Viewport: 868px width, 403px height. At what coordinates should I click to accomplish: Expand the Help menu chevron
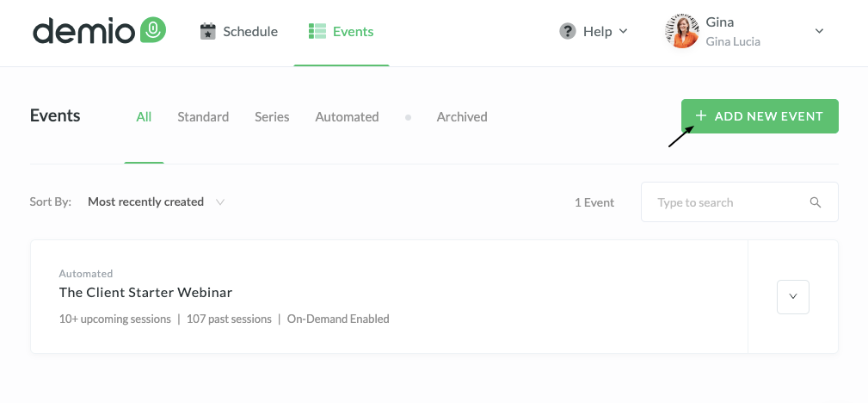624,31
